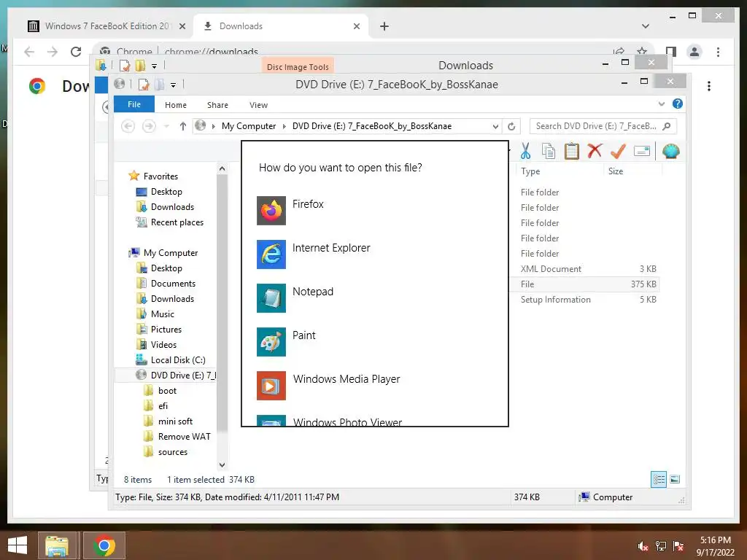747x560 pixels.
Task: Click the explorer Back arrow button
Action: [128, 126]
